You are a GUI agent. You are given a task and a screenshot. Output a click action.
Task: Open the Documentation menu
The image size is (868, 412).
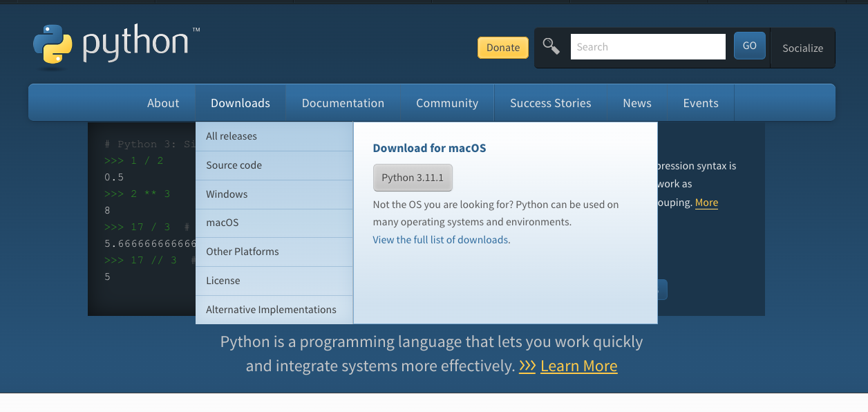(343, 103)
